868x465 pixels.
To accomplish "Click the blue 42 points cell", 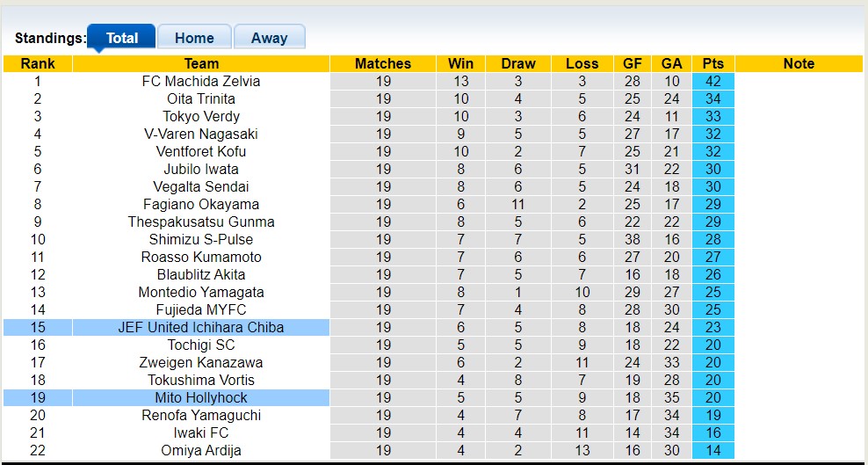I will point(713,81).
